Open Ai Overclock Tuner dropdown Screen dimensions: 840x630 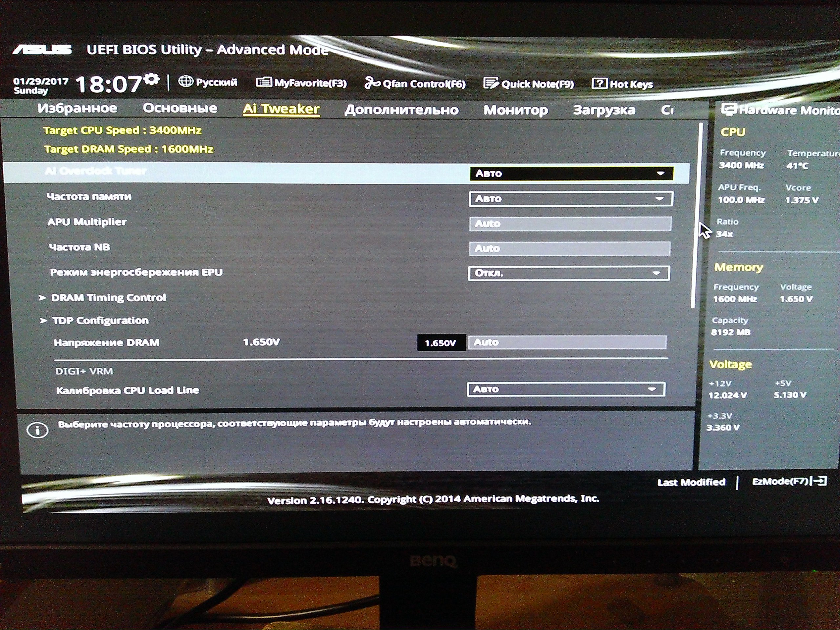point(572,174)
